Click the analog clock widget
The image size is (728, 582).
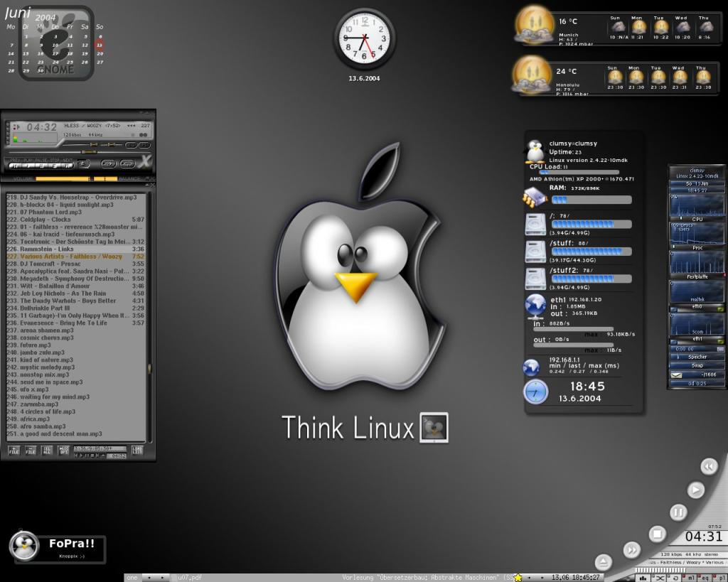point(365,39)
